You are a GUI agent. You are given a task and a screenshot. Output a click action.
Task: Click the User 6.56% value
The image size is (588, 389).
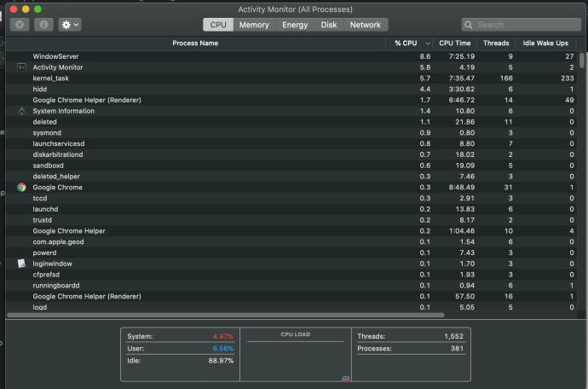coord(223,348)
